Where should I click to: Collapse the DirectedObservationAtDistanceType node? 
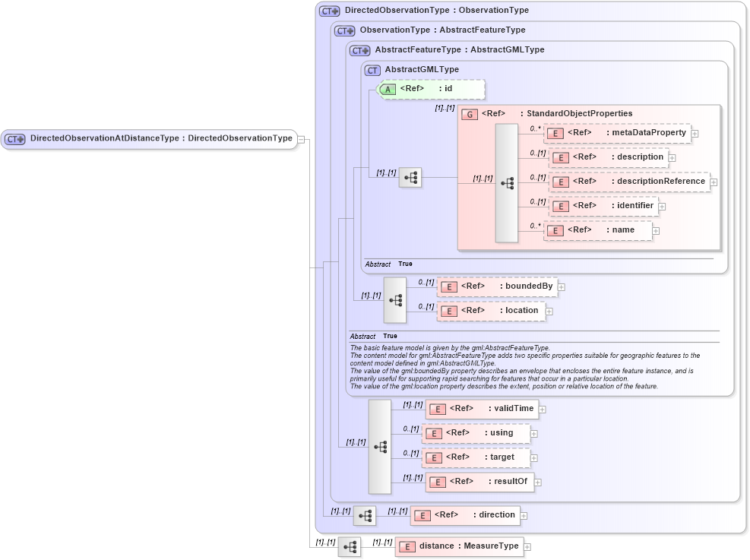coord(302,139)
